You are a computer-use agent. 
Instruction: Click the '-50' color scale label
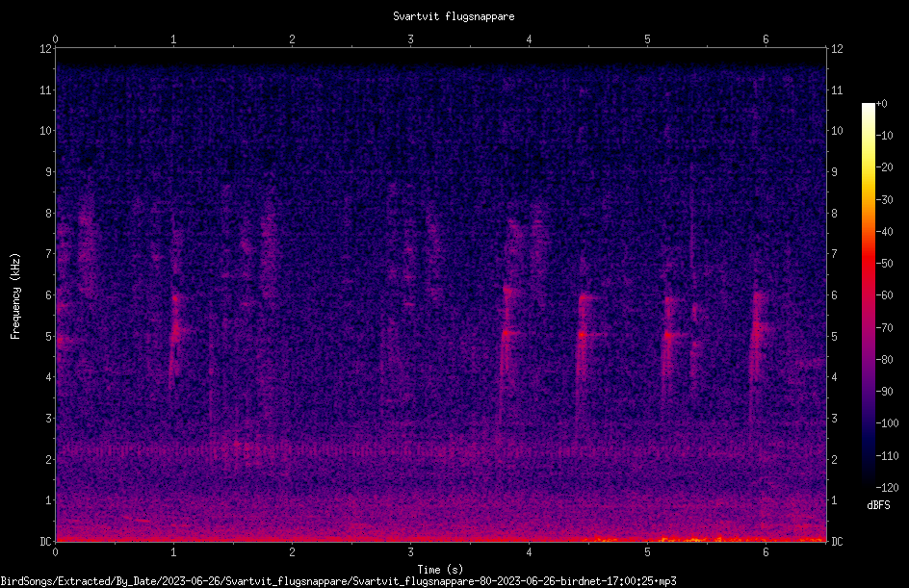pyautogui.click(x=885, y=264)
